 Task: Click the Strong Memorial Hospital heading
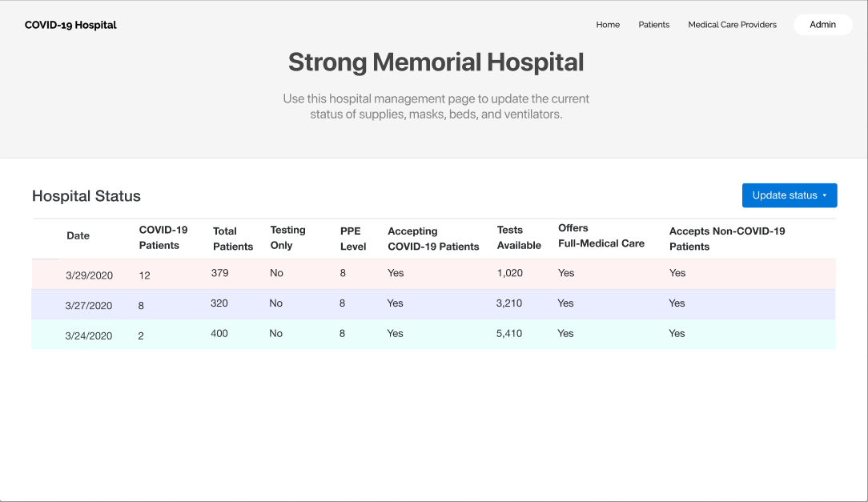[x=436, y=62]
